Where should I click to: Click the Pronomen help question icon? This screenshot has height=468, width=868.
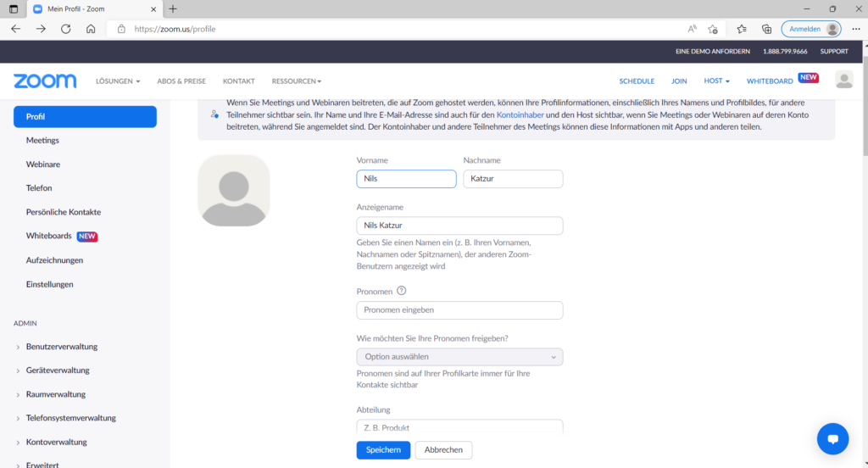(401, 291)
